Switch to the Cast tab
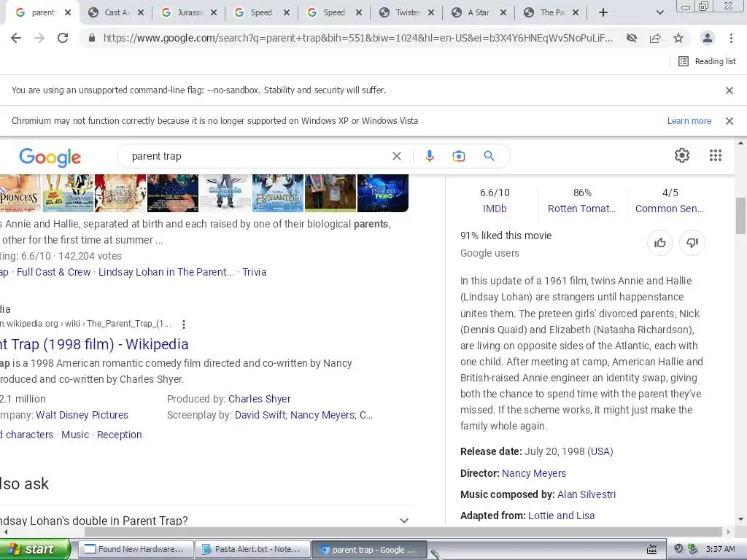 (116, 13)
